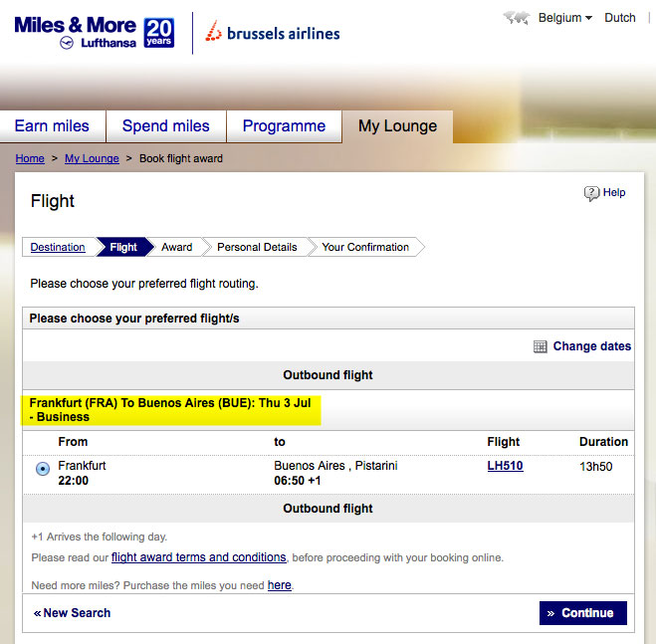Open the Belgium country dropdown

(x=564, y=18)
